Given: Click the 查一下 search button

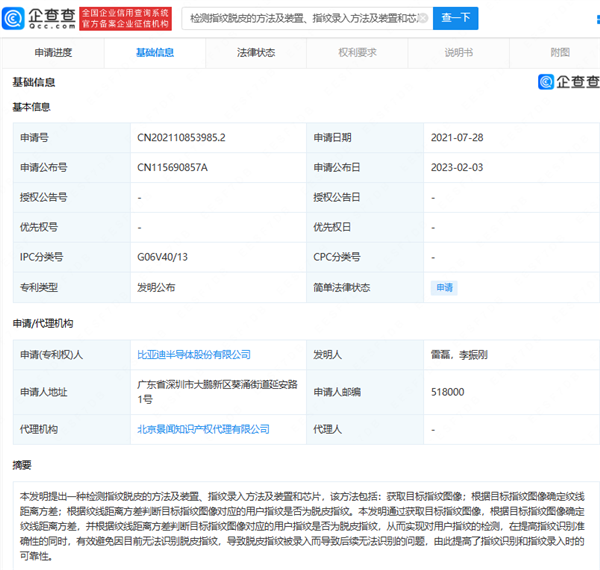Looking at the screenshot, I should pos(455,18).
